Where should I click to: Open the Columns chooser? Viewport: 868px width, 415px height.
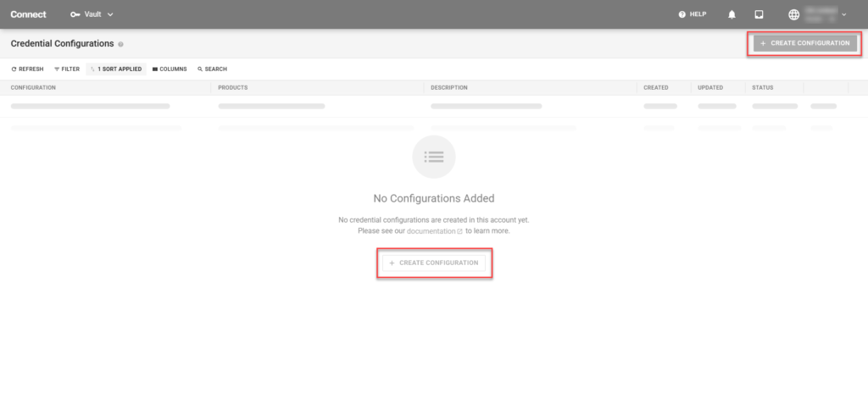tap(170, 69)
